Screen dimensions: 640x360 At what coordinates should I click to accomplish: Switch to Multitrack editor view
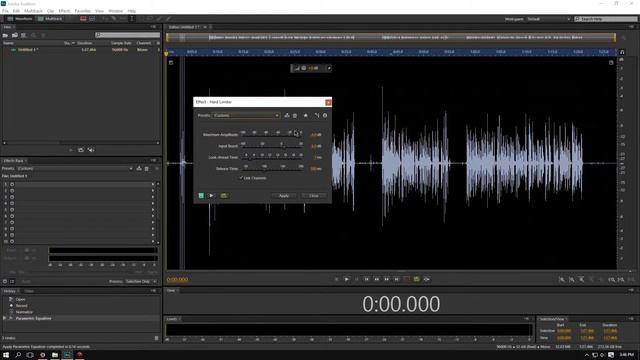[50, 19]
